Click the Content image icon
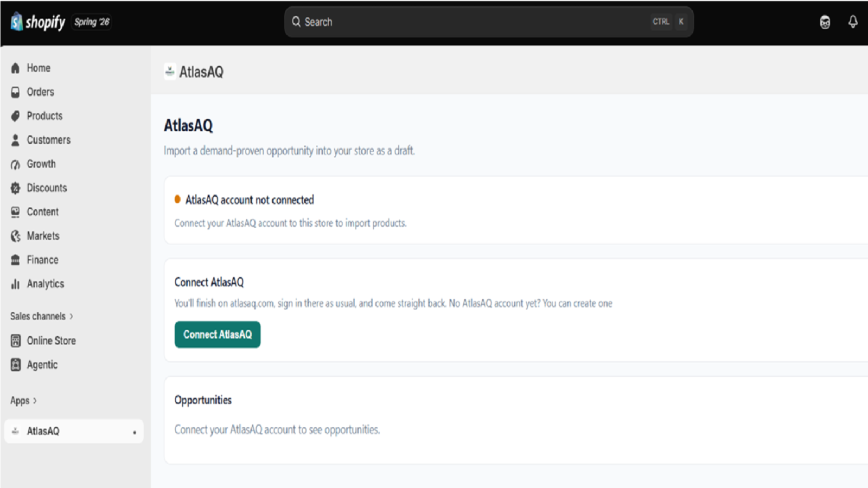Screen dimensions: 868x488 [15, 212]
